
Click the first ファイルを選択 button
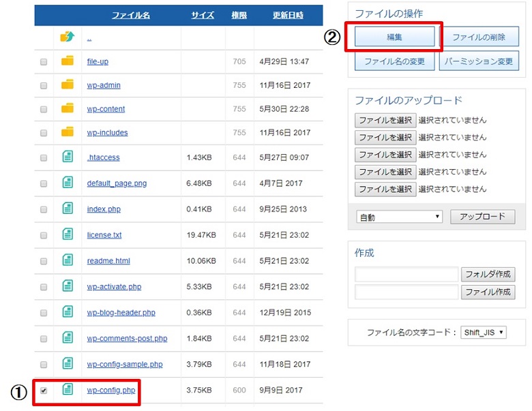385,120
